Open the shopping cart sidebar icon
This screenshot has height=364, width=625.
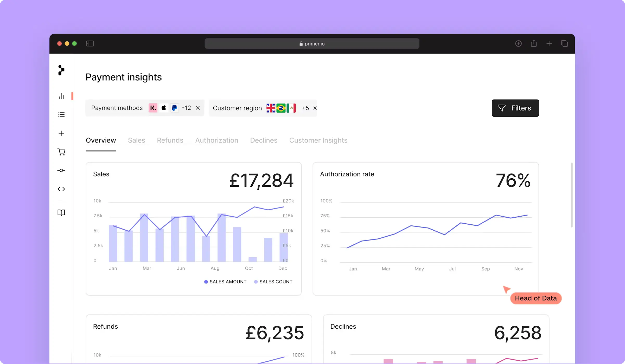pos(61,152)
